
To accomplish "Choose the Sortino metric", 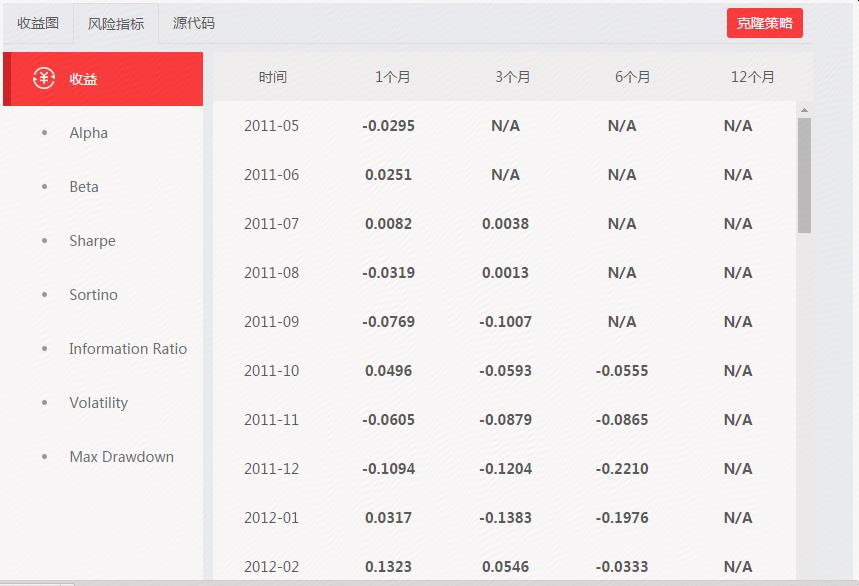I will pos(93,295).
